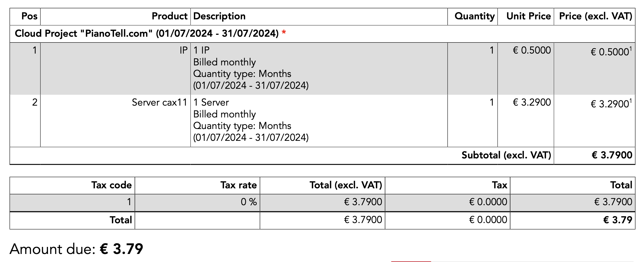Select the "IP" product cell in row 1
Screen dimensions: 644x262
(184, 51)
